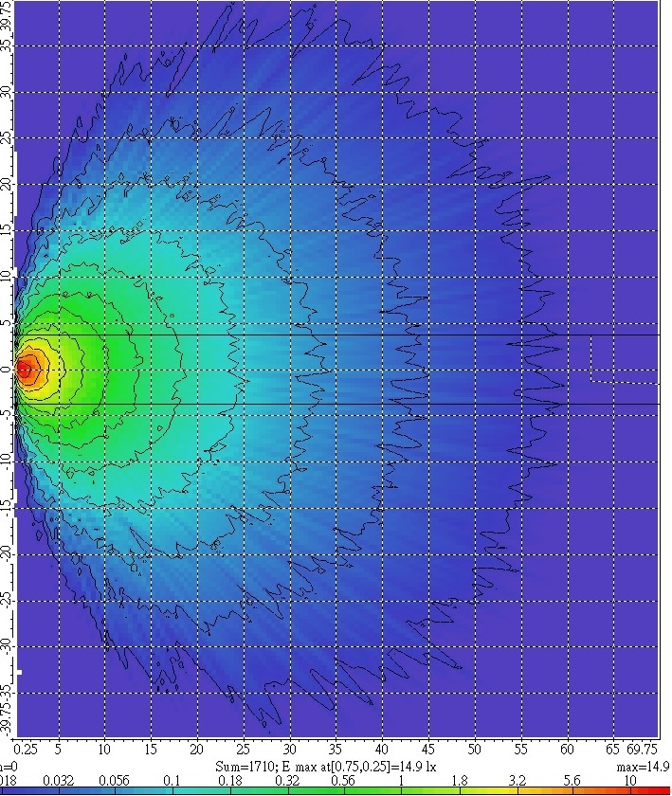Click color scale value 1.8
This screenshot has height=796, width=672.
coord(459,780)
